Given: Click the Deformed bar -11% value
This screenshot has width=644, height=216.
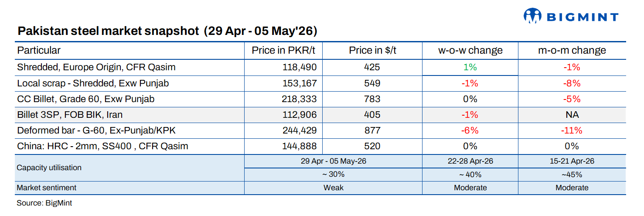Looking at the screenshot, I should [x=572, y=130].
